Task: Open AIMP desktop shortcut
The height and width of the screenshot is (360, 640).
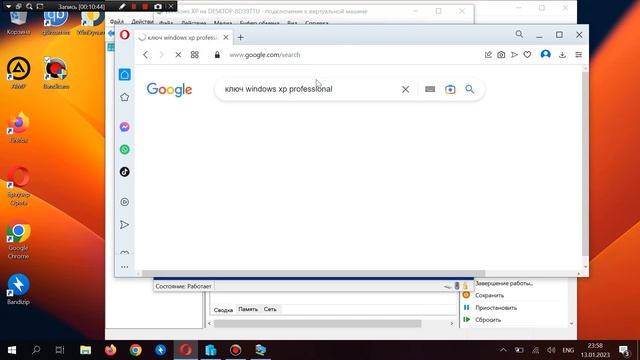Action: [x=18, y=73]
